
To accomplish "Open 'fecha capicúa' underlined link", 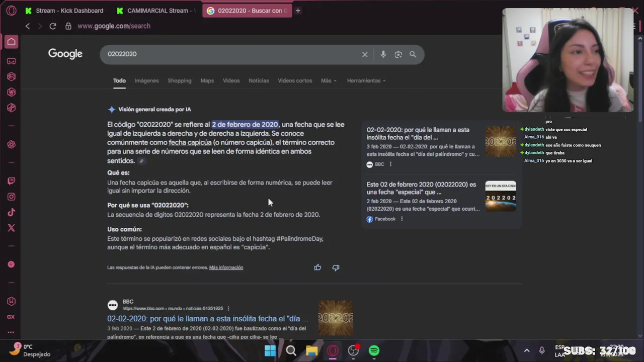I will (190, 143).
